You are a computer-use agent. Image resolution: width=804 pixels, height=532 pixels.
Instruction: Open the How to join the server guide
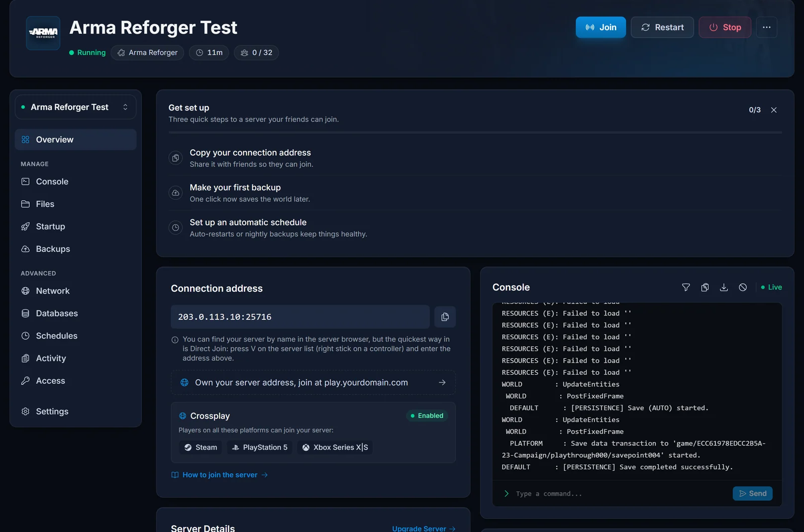[220, 475]
